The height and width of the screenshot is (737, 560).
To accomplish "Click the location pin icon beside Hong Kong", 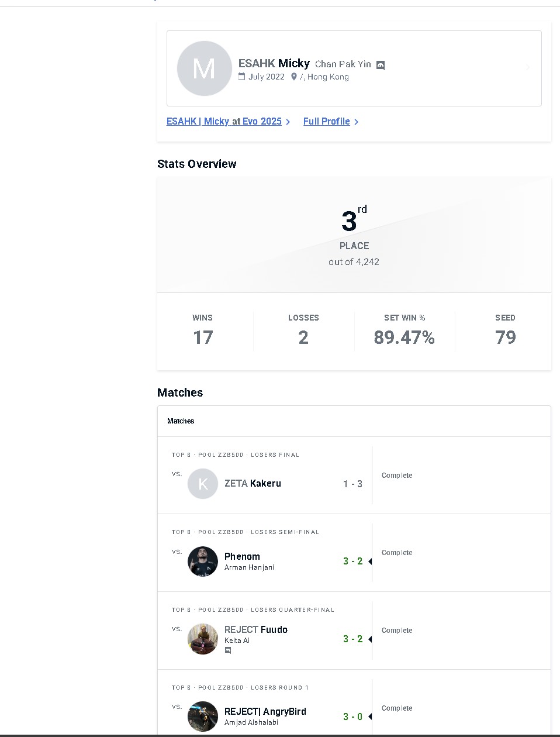I will pos(293,77).
